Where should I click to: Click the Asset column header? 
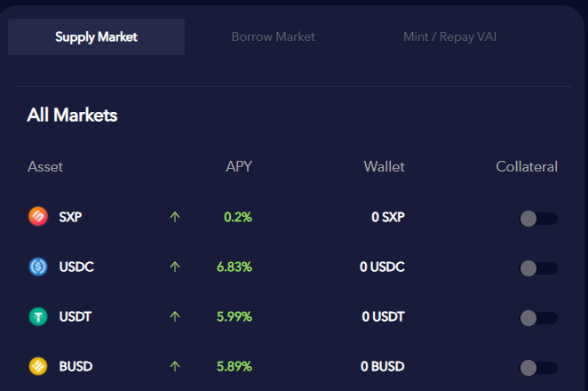pos(45,166)
